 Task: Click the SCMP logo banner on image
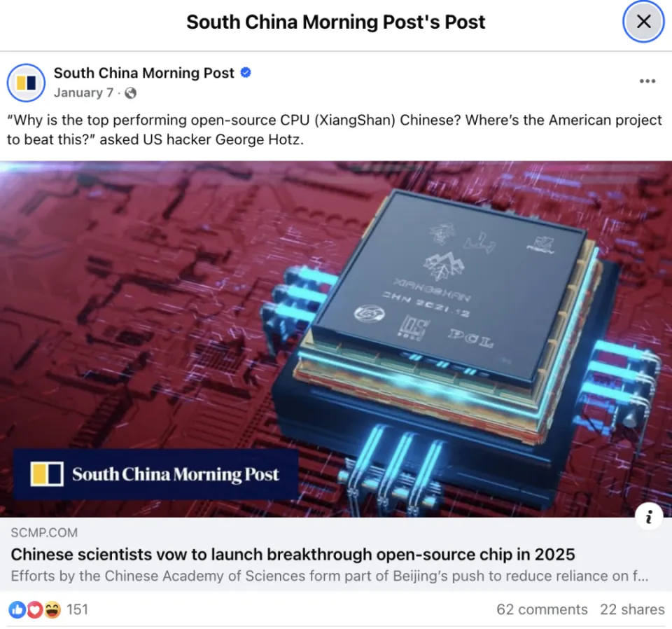(155, 474)
